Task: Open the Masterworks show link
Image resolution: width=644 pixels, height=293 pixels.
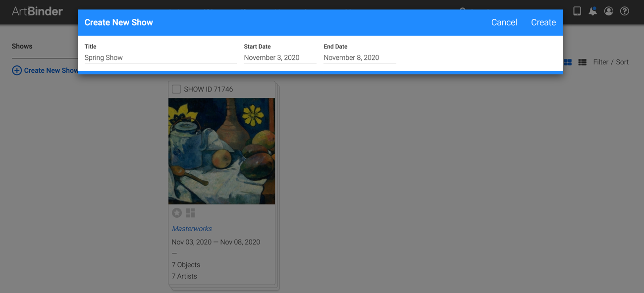Action: click(192, 229)
